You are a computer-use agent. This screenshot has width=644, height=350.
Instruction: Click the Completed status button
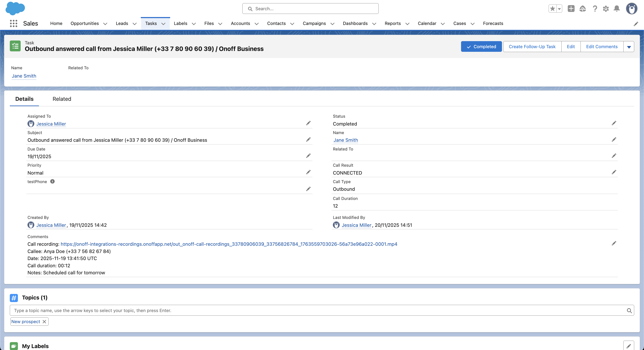point(481,46)
